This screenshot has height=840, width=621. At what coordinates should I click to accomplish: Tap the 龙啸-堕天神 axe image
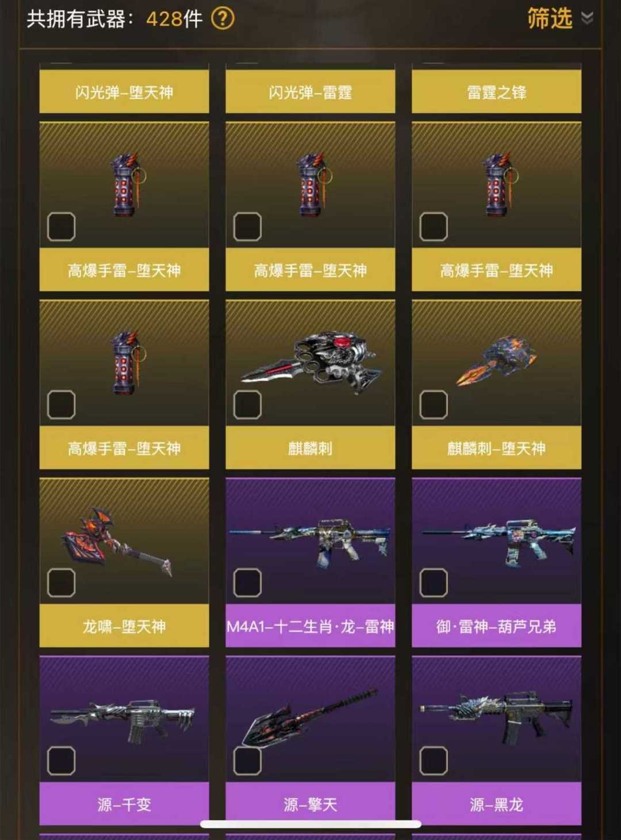click(117, 541)
